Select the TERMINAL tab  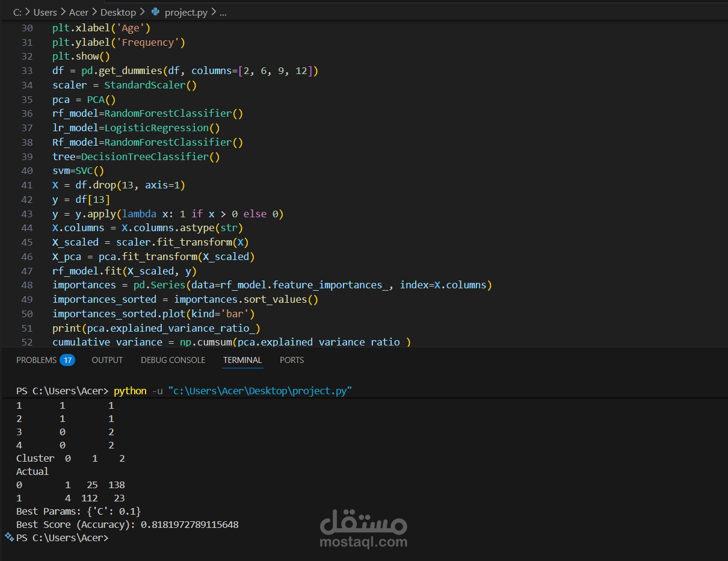tap(242, 360)
